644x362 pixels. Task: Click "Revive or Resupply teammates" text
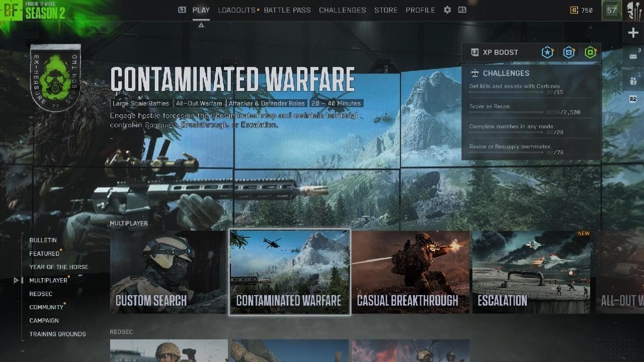510,147
